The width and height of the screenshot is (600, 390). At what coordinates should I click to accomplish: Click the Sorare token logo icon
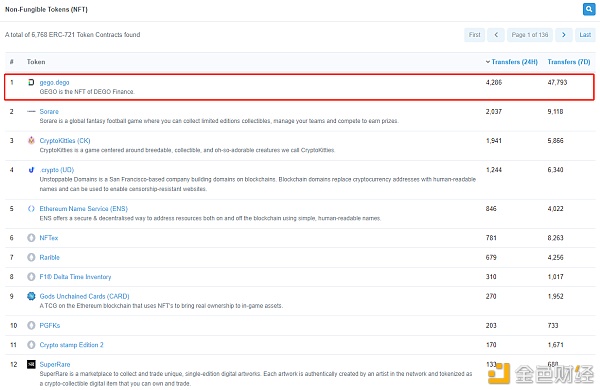pyautogui.click(x=31, y=111)
